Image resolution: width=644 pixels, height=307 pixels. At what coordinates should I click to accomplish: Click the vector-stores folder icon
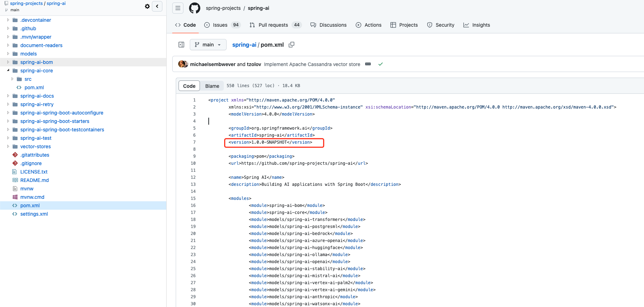pos(15,146)
